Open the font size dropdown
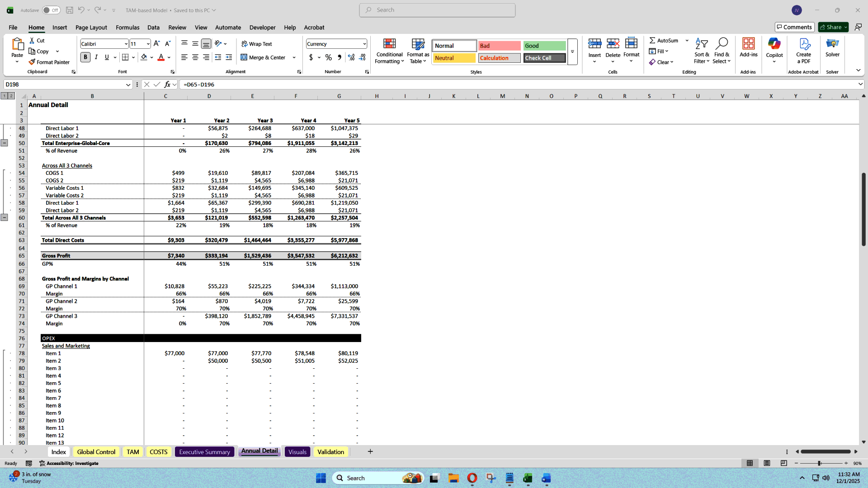 [x=148, y=43]
